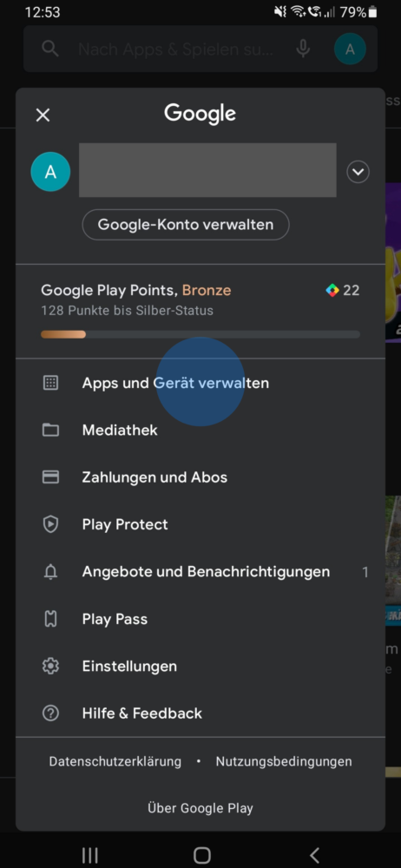
Task: Tap Google-Konto verwalten button
Action: tap(186, 225)
